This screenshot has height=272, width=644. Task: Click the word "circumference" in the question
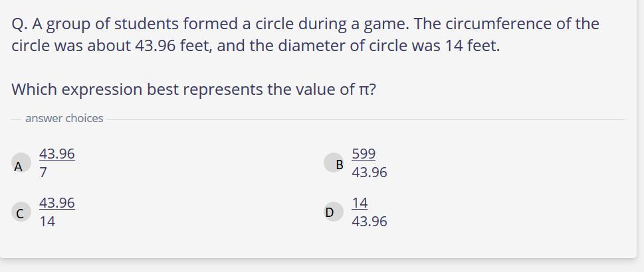click(x=494, y=24)
